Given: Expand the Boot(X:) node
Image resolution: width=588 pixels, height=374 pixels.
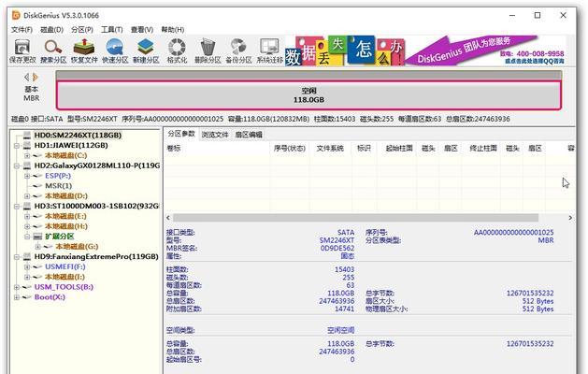Looking at the screenshot, I should click(x=17, y=297).
